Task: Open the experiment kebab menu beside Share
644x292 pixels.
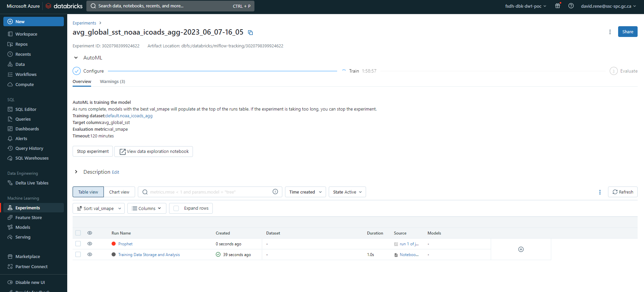Action: coord(610,32)
